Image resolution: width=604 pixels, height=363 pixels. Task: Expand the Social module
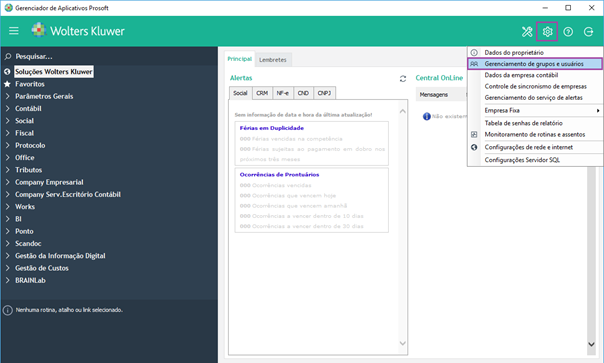coord(7,121)
